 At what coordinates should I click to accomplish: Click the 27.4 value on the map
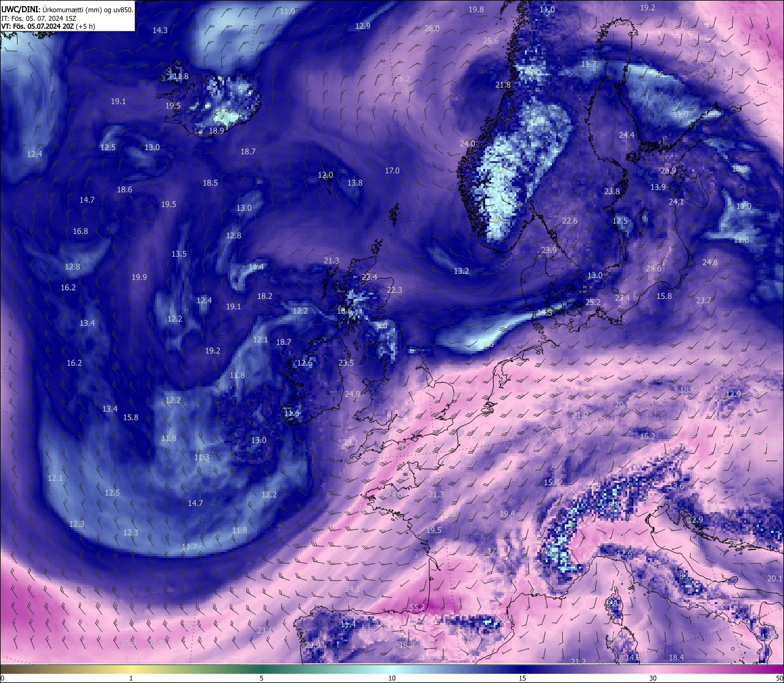click(622, 298)
